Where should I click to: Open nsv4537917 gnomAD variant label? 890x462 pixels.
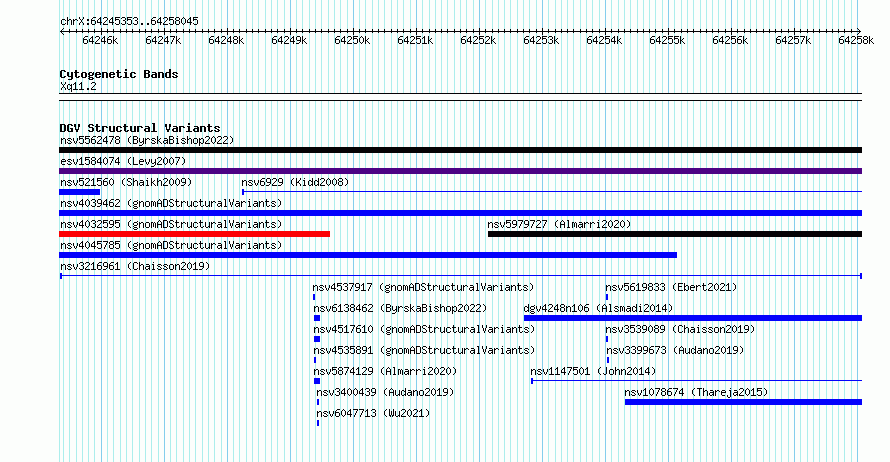pyautogui.click(x=423, y=287)
